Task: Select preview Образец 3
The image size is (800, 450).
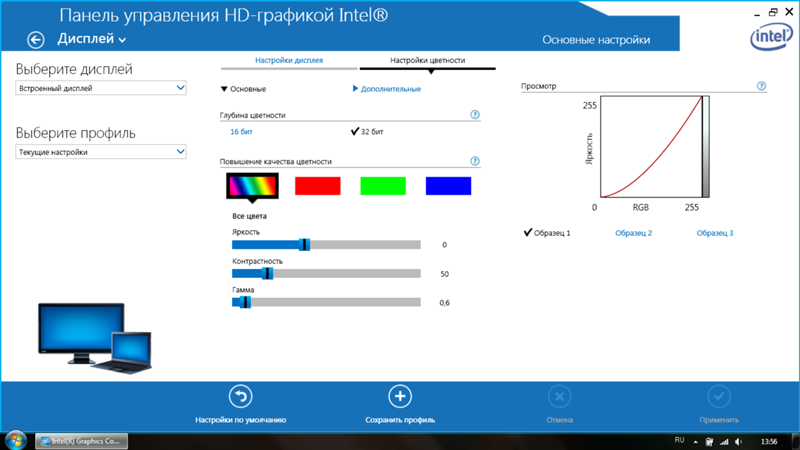Action: (715, 233)
